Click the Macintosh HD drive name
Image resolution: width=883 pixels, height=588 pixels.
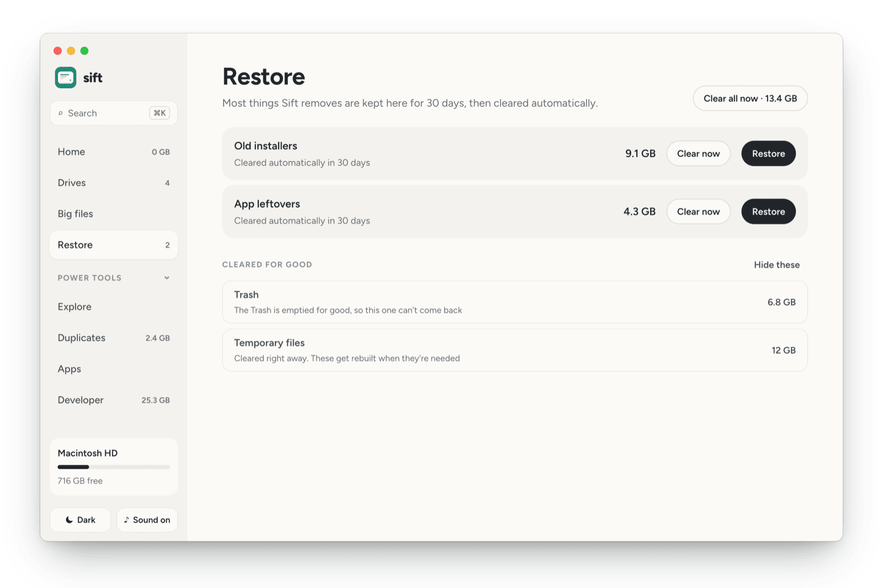[88, 453]
